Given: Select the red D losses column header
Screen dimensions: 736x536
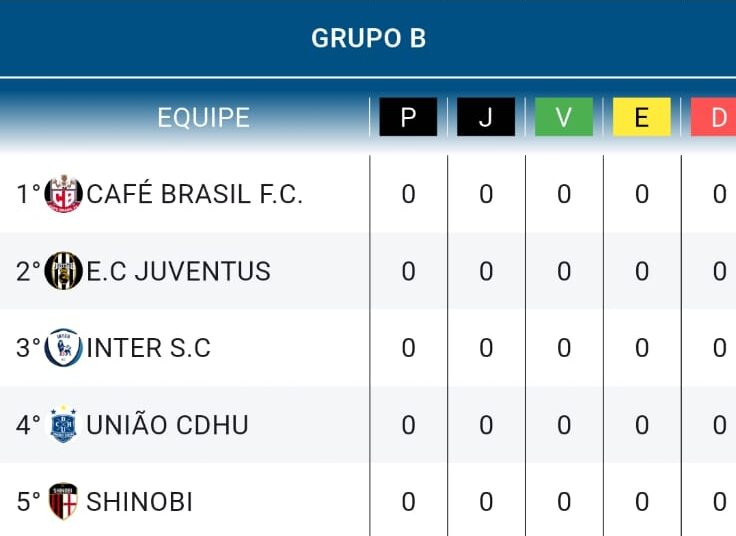Looking at the screenshot, I should [713, 117].
